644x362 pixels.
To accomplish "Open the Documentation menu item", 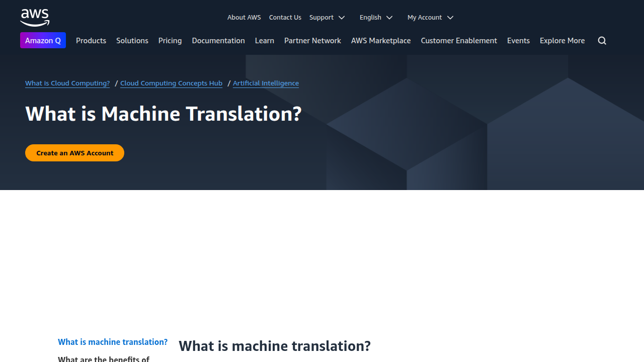I will click(x=218, y=41).
